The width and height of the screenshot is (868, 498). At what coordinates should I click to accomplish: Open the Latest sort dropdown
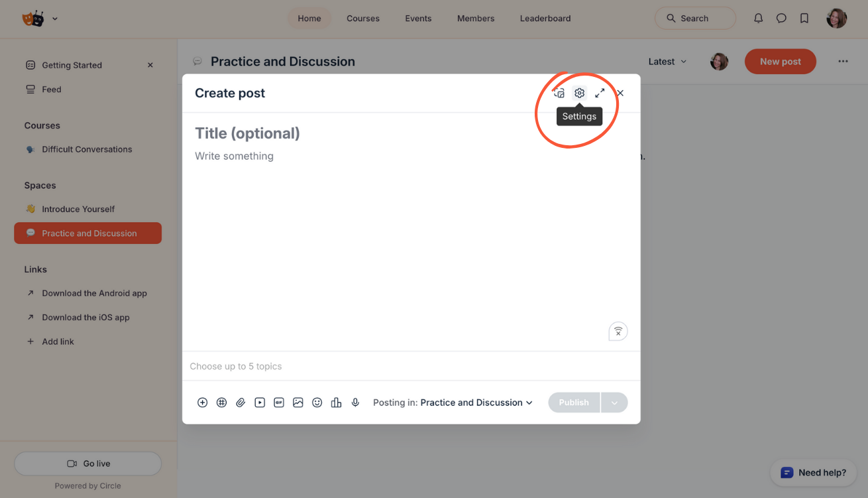coord(667,62)
